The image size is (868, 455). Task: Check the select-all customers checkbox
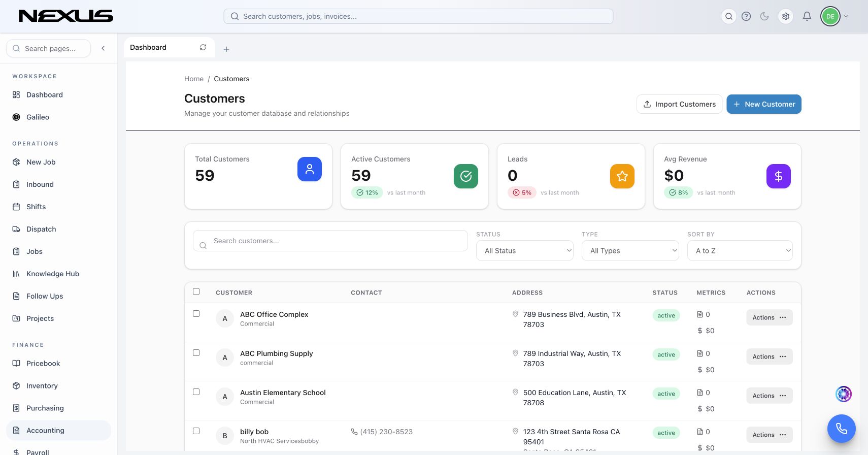pyautogui.click(x=196, y=291)
